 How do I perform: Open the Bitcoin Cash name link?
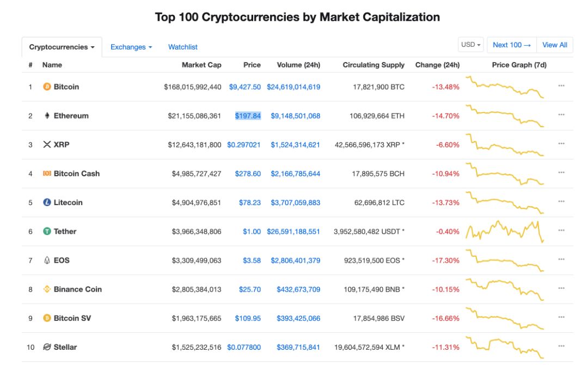77,174
